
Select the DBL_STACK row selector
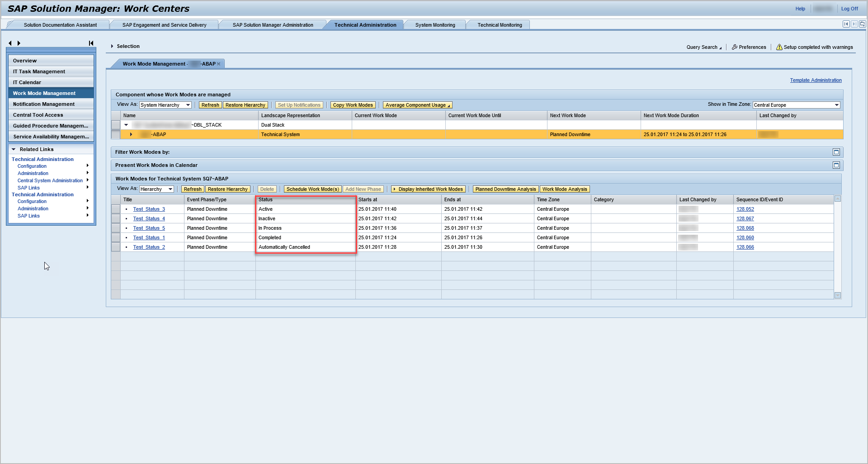point(116,125)
